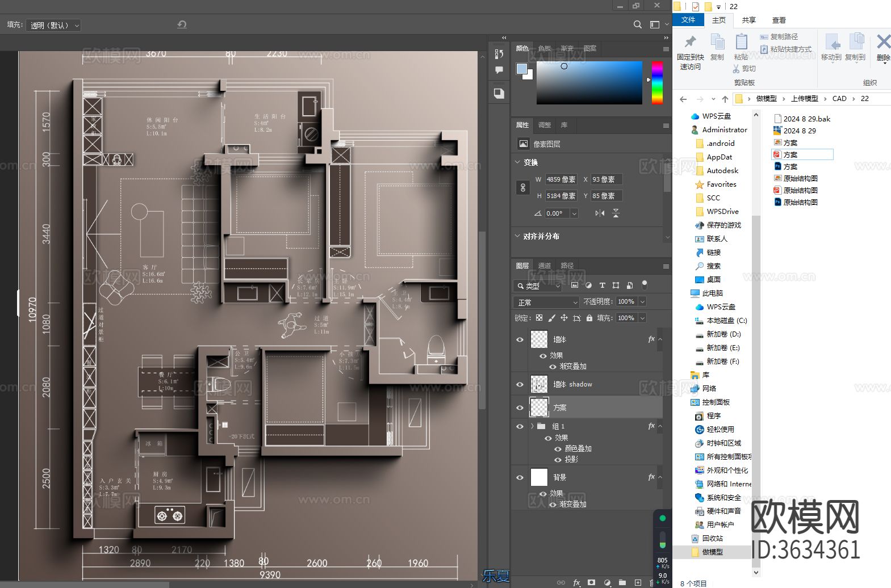
Task: Click the lock all padlock icon
Action: (x=589, y=318)
